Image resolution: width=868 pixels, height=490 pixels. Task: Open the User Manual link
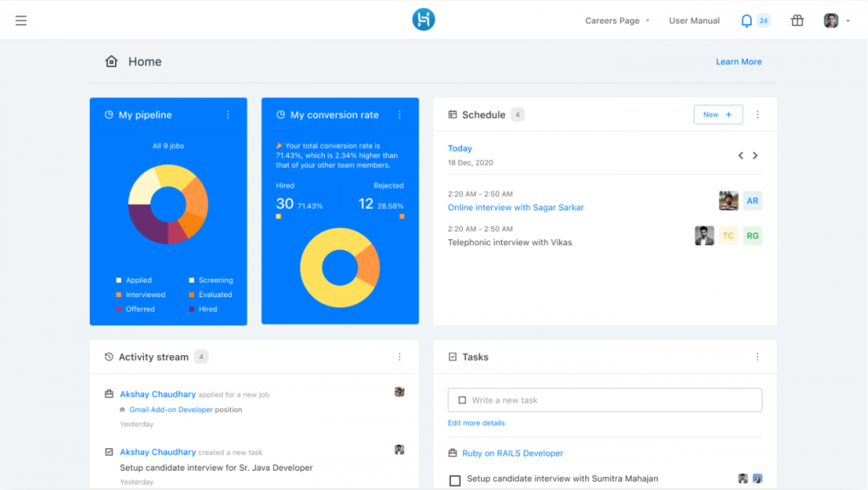coord(694,21)
